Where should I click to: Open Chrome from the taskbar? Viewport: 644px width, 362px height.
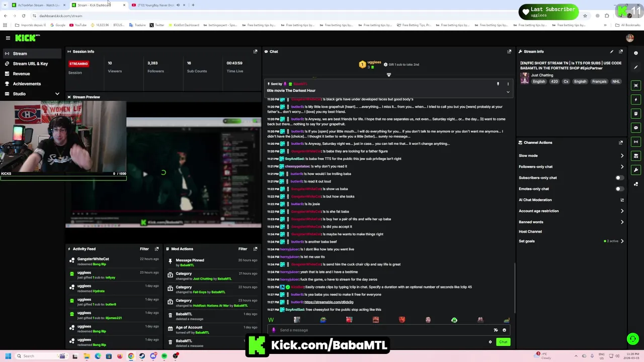pos(131,356)
